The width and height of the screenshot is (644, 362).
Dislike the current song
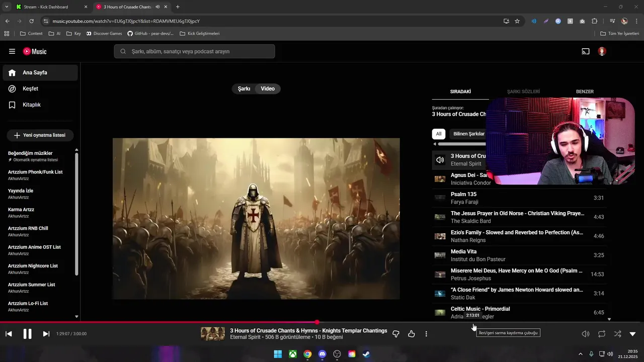pyautogui.click(x=396, y=334)
